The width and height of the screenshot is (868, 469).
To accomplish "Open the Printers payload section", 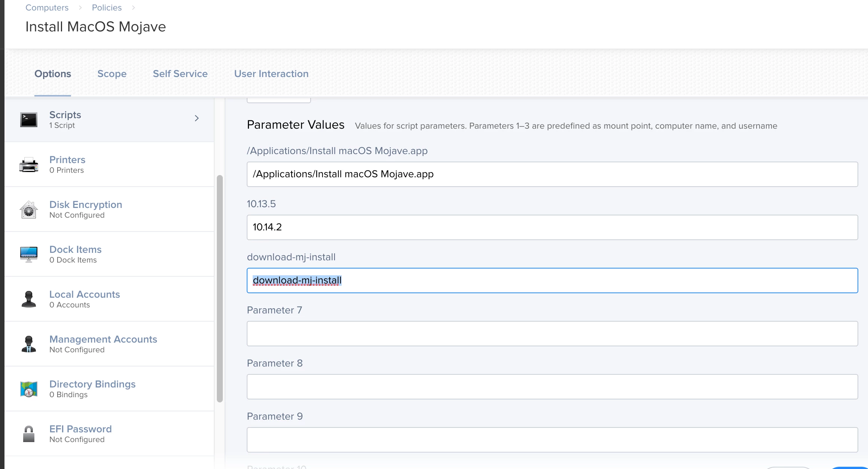I will click(x=110, y=165).
